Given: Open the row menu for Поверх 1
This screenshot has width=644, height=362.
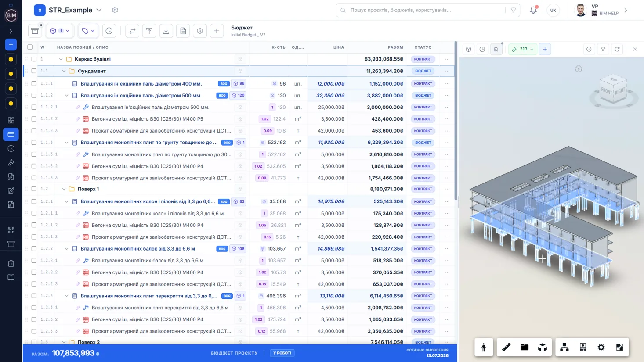Looking at the screenshot, I should [x=447, y=189].
